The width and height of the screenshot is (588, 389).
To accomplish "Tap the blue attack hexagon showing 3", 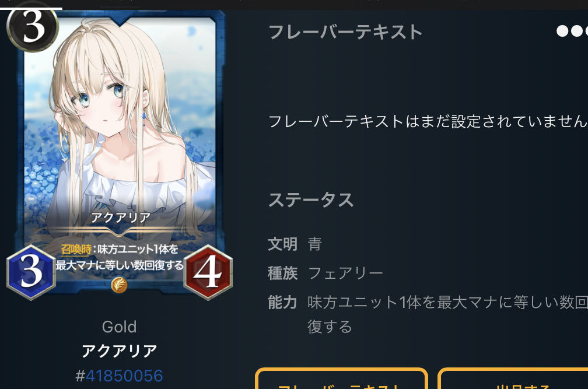I will coord(31,272).
